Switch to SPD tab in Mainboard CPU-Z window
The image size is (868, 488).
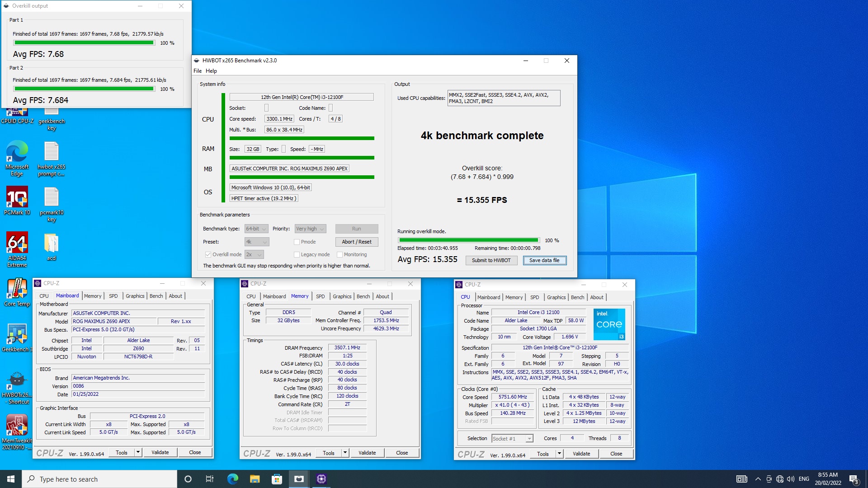[113, 296]
